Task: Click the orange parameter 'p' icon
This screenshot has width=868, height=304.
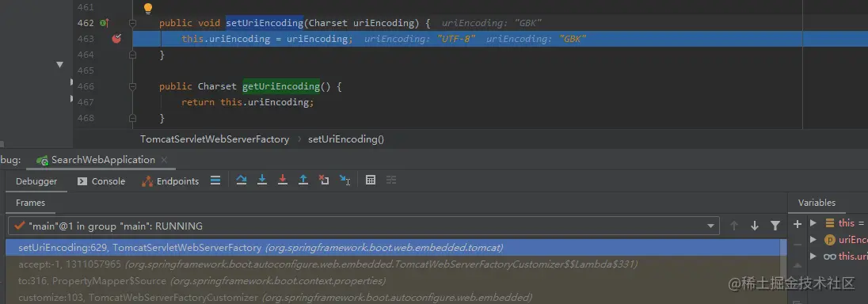Action: 829,240
